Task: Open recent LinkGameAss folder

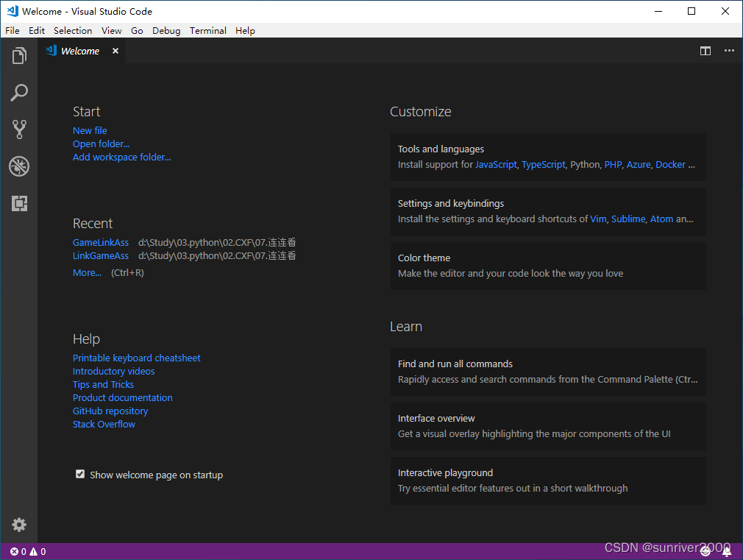Action: click(x=101, y=255)
